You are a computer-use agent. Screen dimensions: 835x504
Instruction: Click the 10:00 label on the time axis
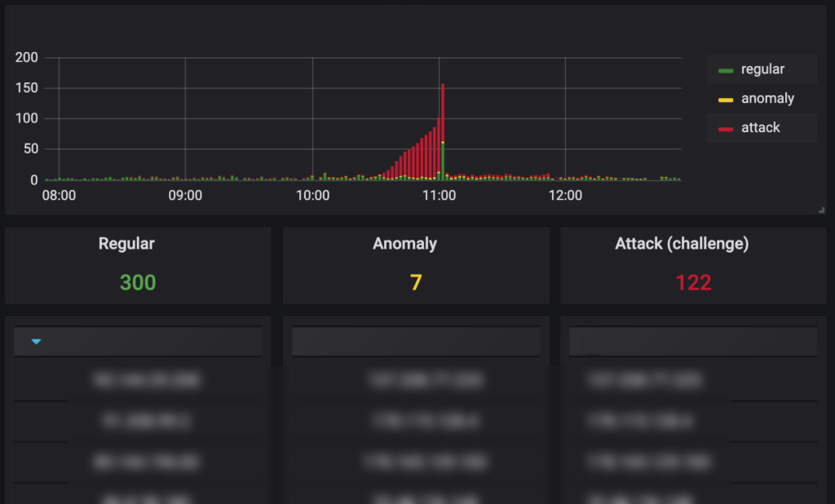pos(312,196)
